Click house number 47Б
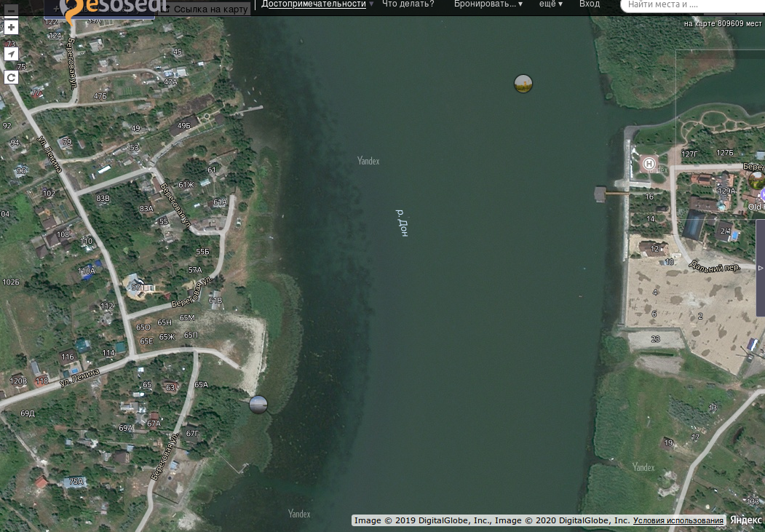This screenshot has height=532, width=765. point(100,96)
